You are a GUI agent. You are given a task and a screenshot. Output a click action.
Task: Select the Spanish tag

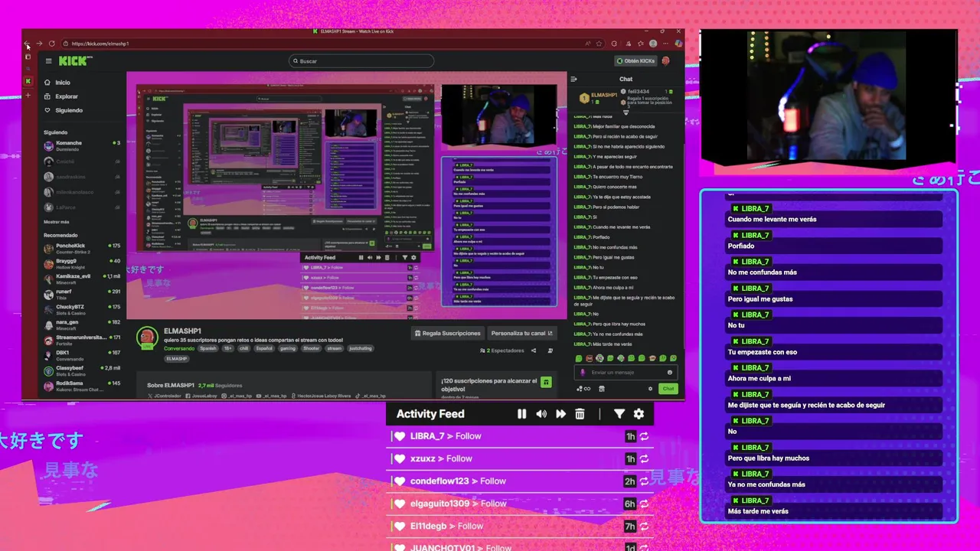[x=208, y=348]
